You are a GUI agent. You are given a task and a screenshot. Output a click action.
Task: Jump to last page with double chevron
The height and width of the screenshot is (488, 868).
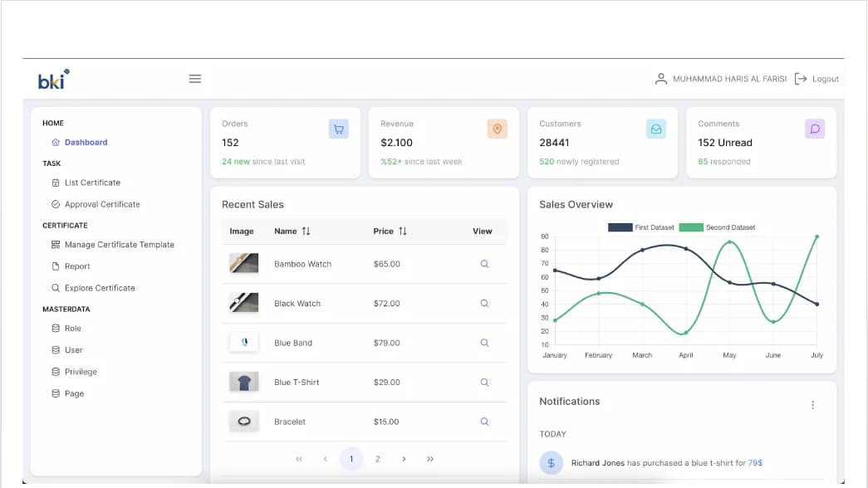click(430, 459)
